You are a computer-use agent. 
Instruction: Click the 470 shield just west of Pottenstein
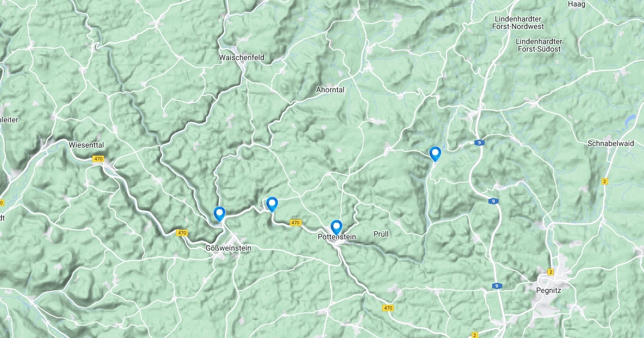[x=295, y=223]
